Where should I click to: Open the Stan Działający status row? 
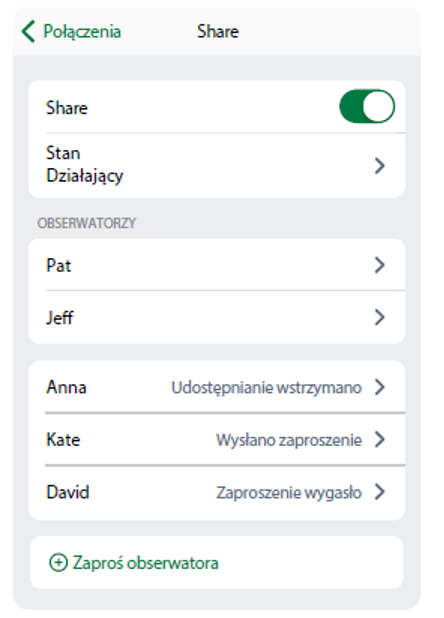[217, 165]
